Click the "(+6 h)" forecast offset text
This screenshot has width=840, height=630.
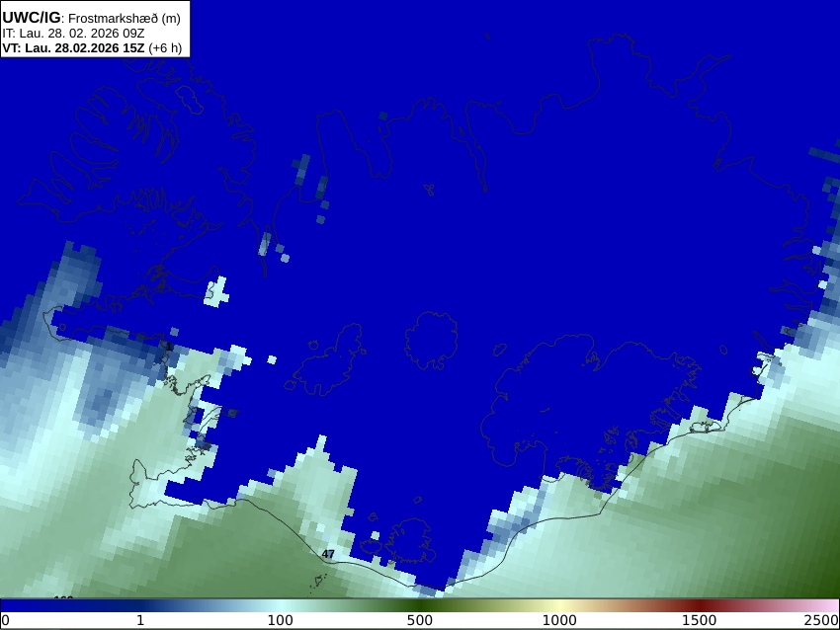(166, 48)
